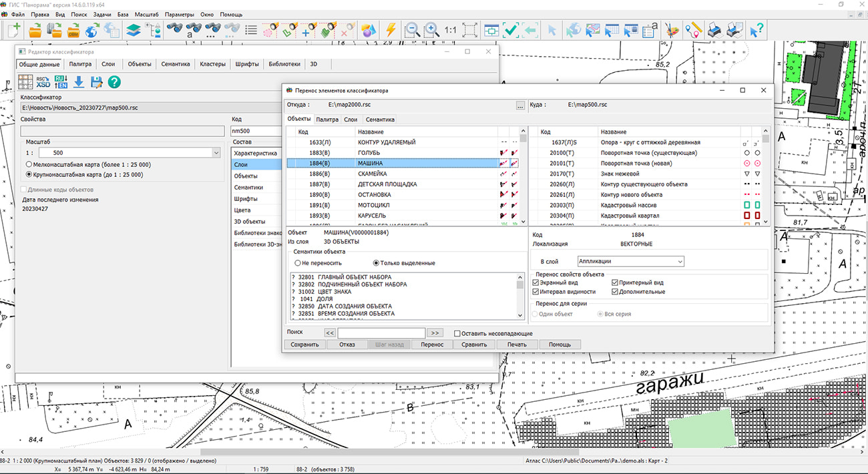Open the 'Файл' menu
Viewport: 868px width, 474px height.
coord(18,15)
